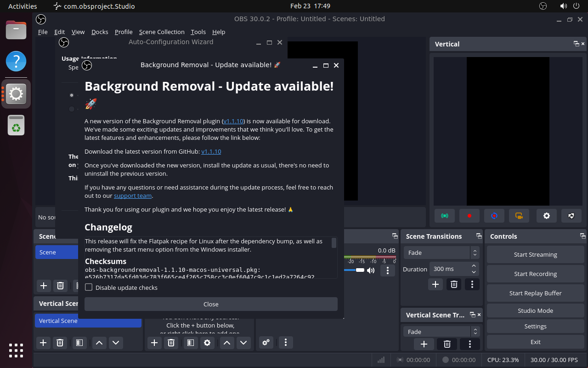Open audio mixer menu next to gears icon

(x=286, y=343)
